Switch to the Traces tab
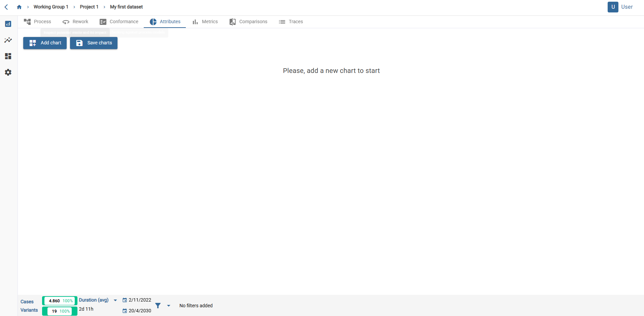644x316 pixels. [291, 22]
